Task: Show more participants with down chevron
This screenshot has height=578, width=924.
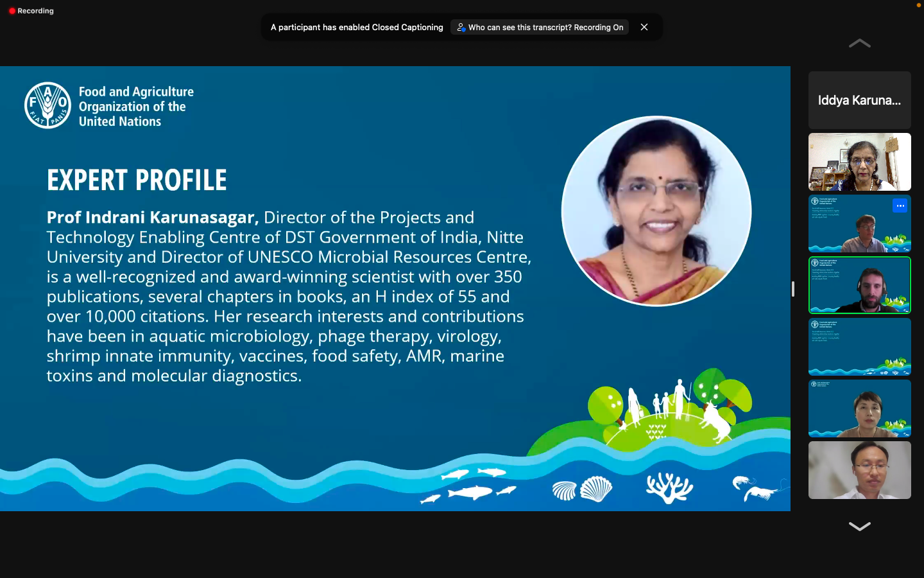Action: [860, 526]
